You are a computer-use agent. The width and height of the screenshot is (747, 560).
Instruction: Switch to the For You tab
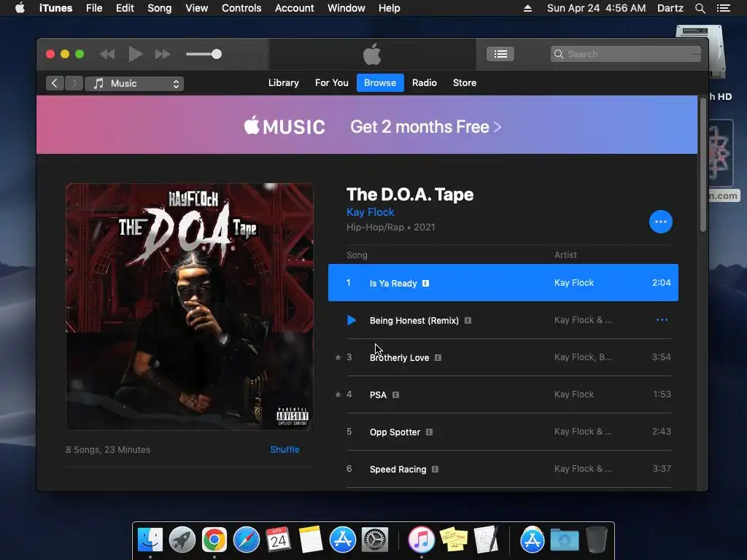tap(332, 83)
